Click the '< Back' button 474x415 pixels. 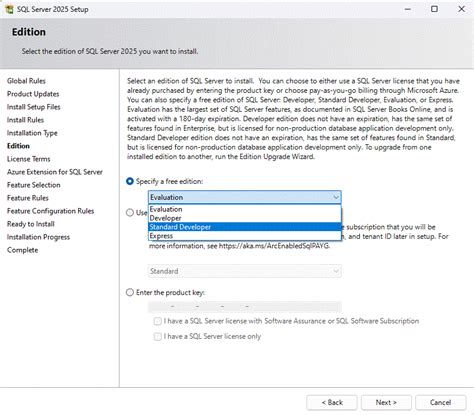point(332,402)
